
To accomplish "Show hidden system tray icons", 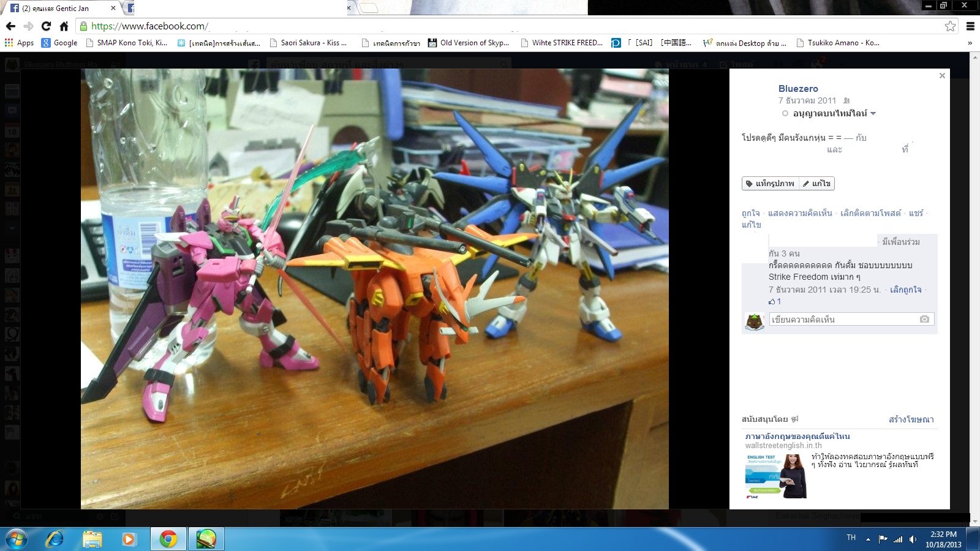I will (x=868, y=539).
